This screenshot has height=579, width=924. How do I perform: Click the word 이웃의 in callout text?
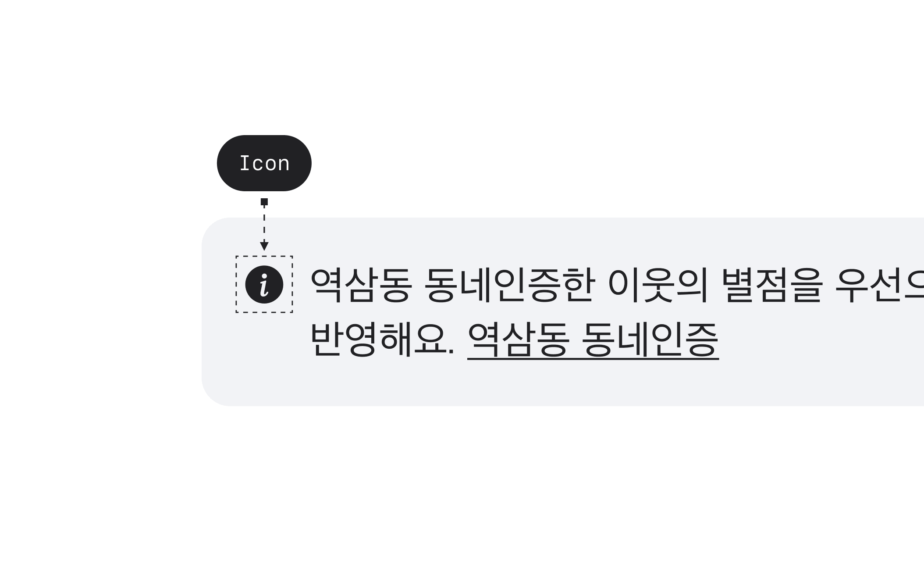(658, 285)
